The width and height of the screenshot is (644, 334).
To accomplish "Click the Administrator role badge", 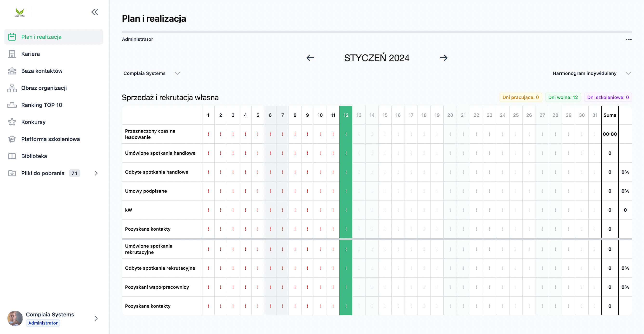I will [x=43, y=323].
